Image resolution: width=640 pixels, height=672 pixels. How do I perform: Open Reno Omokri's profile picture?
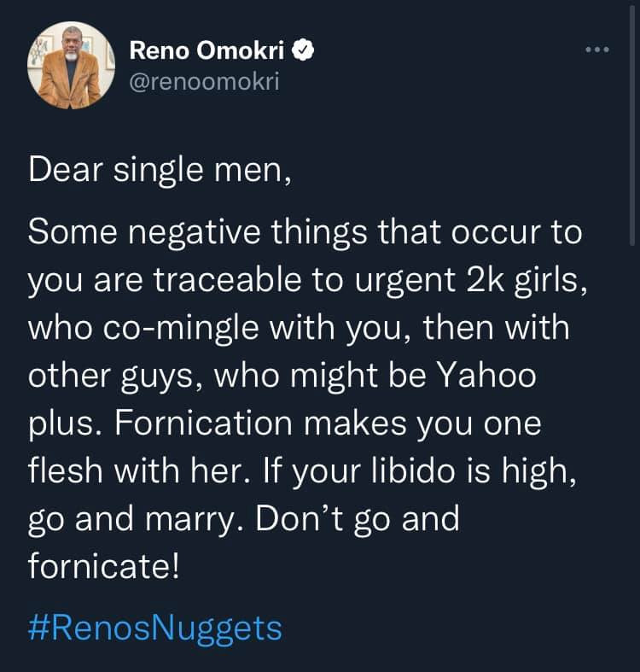(x=71, y=65)
